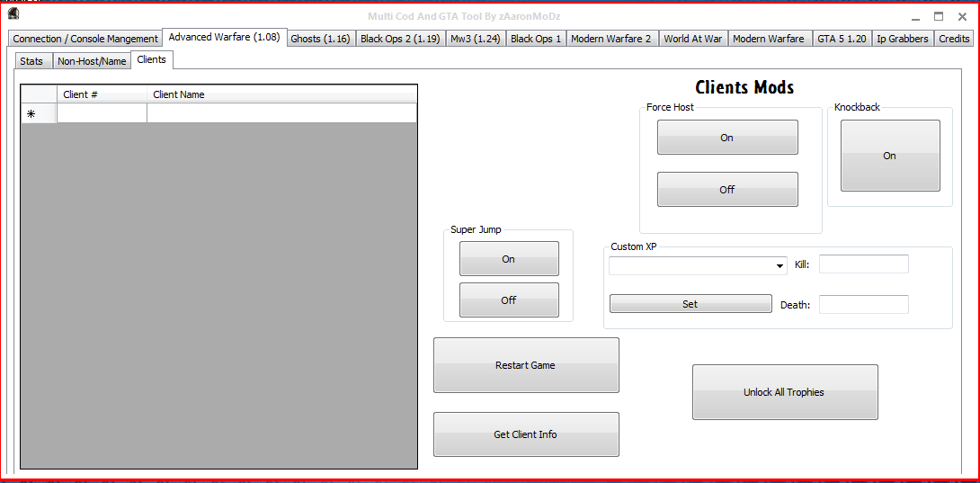Enable Knockback with On button
Viewport: 980px width, 483px height.
pos(890,156)
